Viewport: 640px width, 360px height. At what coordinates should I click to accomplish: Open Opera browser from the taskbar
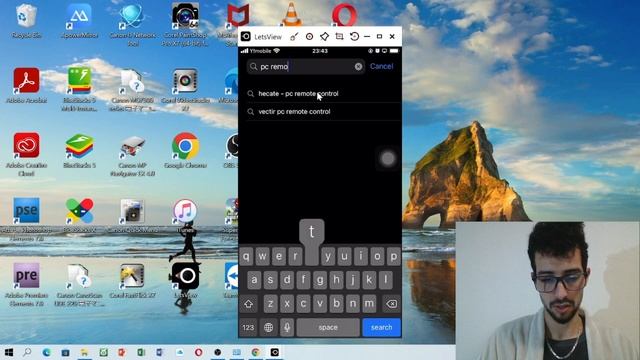point(198,352)
